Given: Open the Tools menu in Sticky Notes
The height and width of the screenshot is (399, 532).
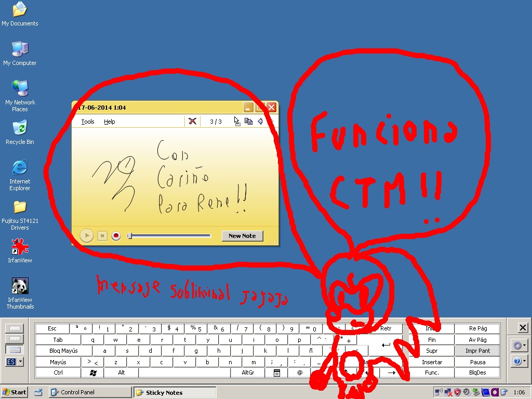Looking at the screenshot, I should tap(88, 122).
